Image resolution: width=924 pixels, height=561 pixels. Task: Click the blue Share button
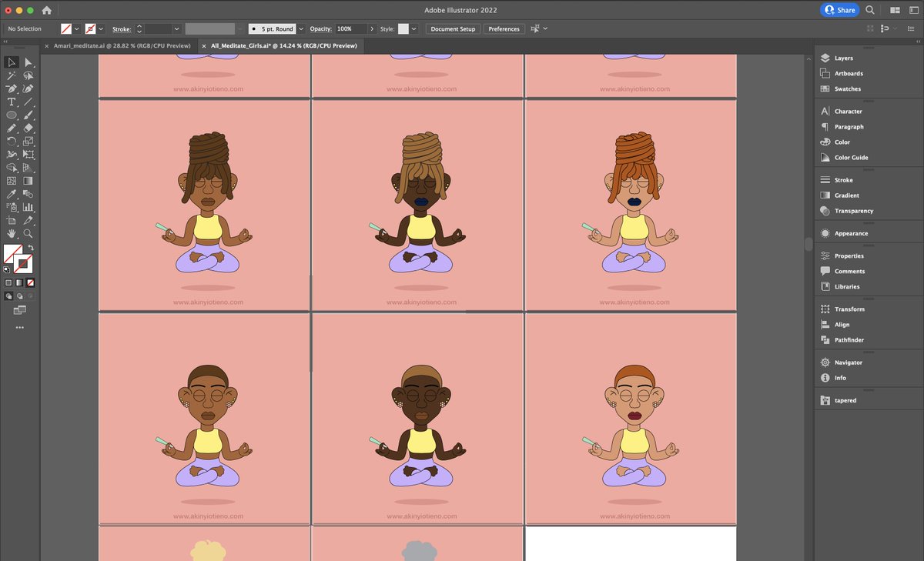(x=839, y=10)
